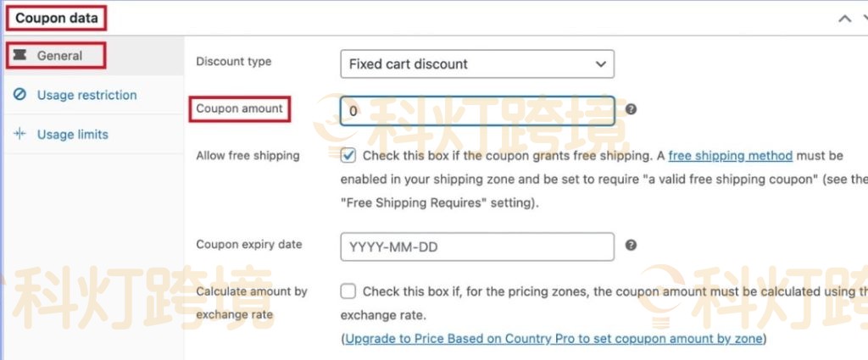Focus the Coupon amount input field
Viewport: 868px width, 360px height.
476,110
